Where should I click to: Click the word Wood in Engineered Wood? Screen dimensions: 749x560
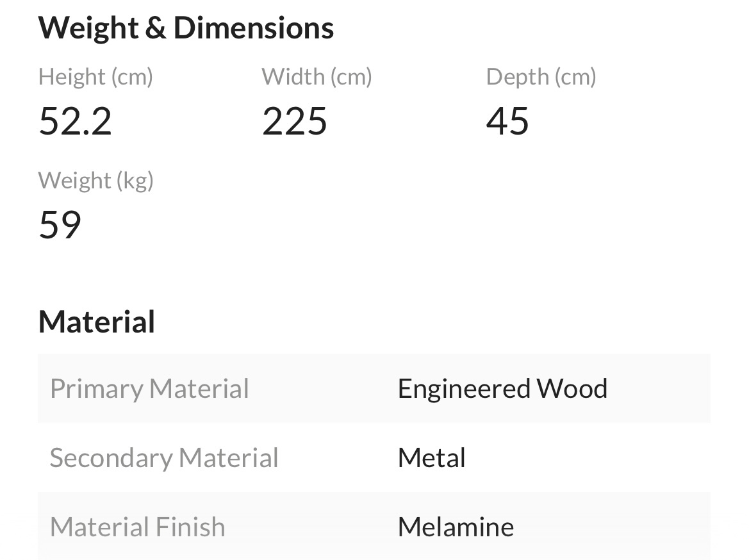coord(572,388)
